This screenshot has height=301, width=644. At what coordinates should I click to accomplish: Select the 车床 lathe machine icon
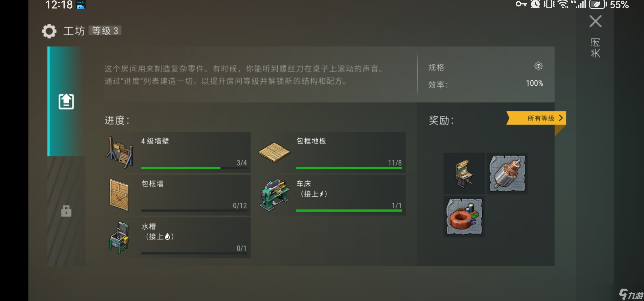274,195
